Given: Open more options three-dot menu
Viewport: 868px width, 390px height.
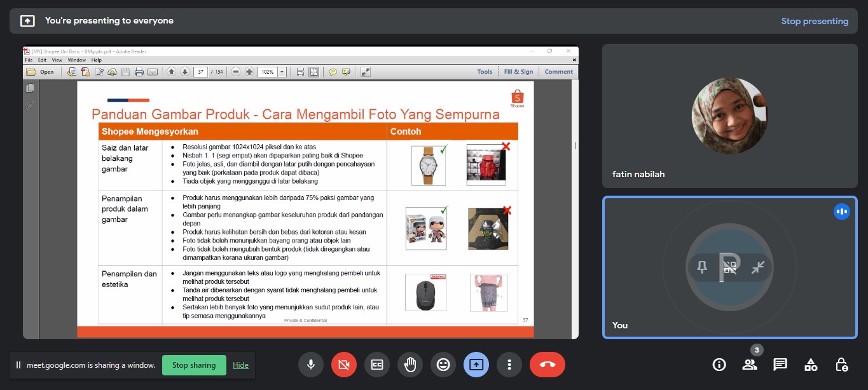Looking at the screenshot, I should [509, 365].
